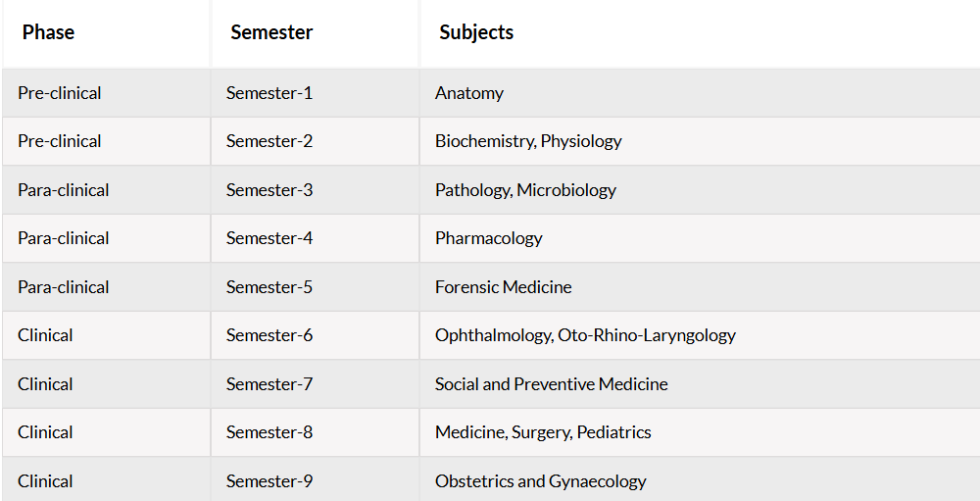The width and height of the screenshot is (980, 501).
Task: Click Obstetrics and Gynaecology cell
Action: click(700, 479)
